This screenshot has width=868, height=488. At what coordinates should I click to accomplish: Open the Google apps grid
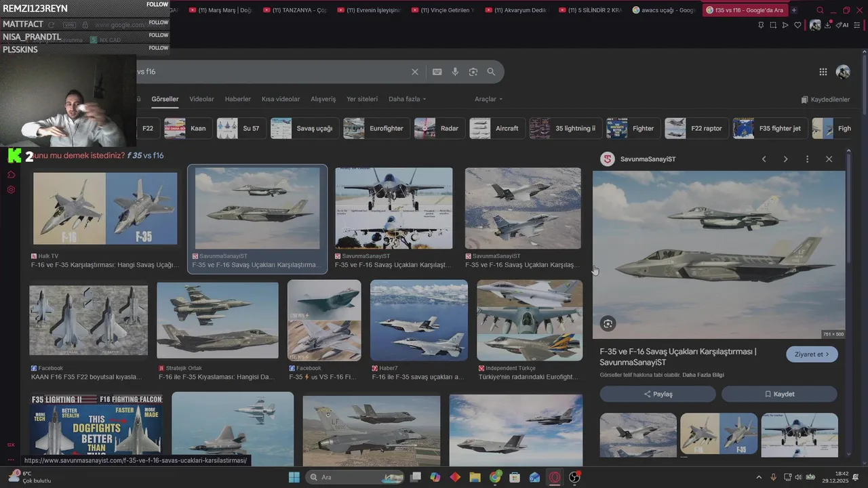pyautogui.click(x=823, y=72)
